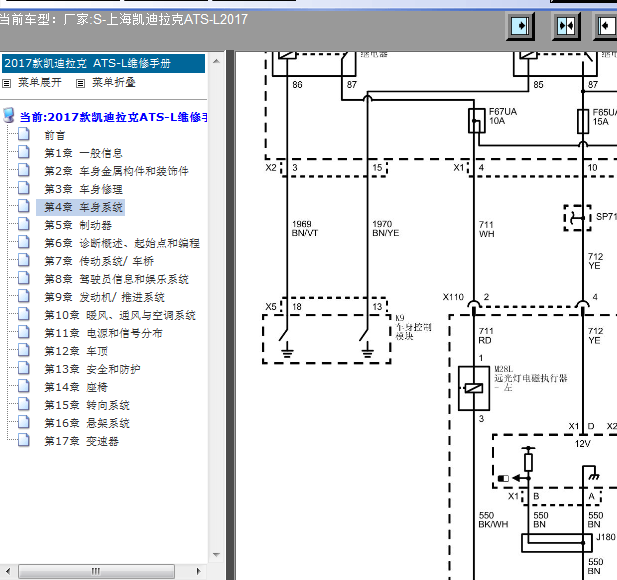Open 第13章 安全和防护
Image resolution: width=617 pixels, height=580 pixels.
(92, 369)
